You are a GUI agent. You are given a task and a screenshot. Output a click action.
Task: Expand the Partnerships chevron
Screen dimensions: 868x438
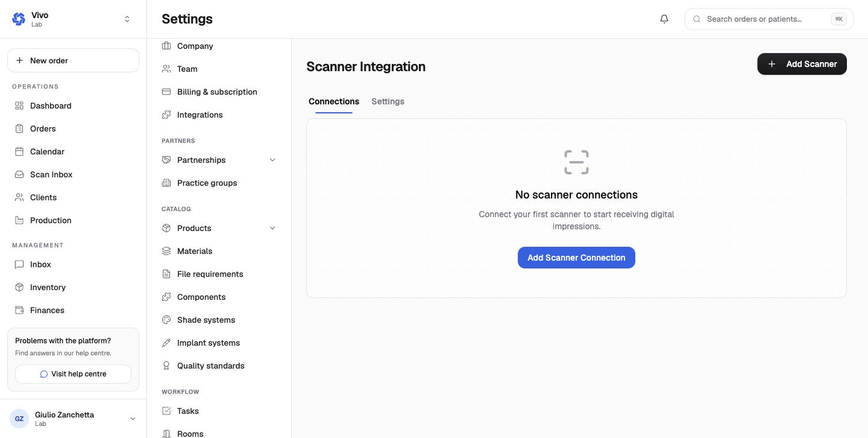point(272,160)
